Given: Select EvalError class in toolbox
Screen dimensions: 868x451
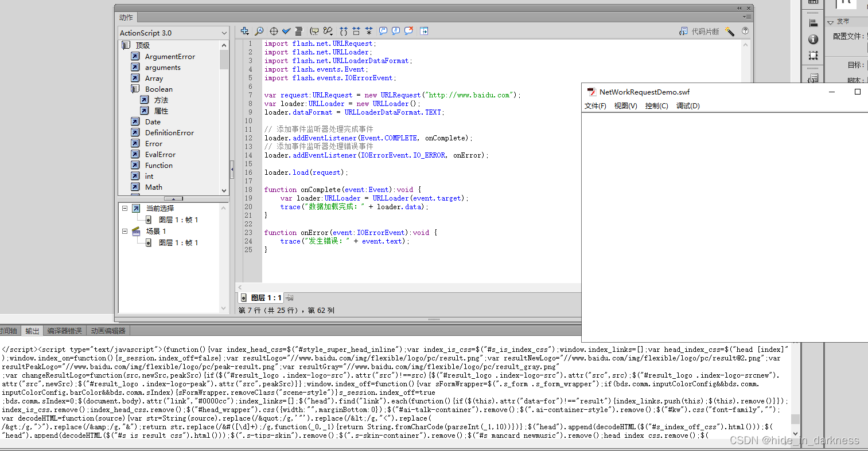Looking at the screenshot, I should coord(160,154).
